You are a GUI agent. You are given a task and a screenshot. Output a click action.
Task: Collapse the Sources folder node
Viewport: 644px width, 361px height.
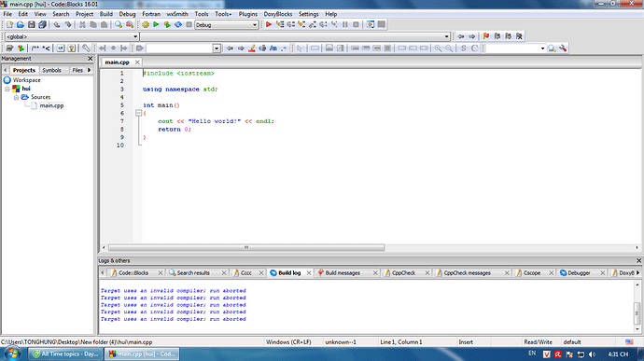pyautogui.click(x=17, y=97)
